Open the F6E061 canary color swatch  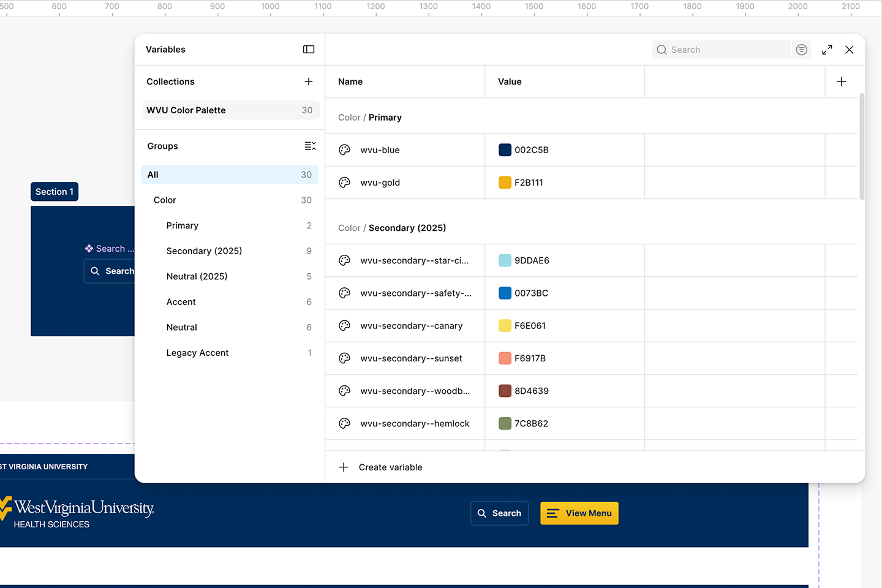505,326
